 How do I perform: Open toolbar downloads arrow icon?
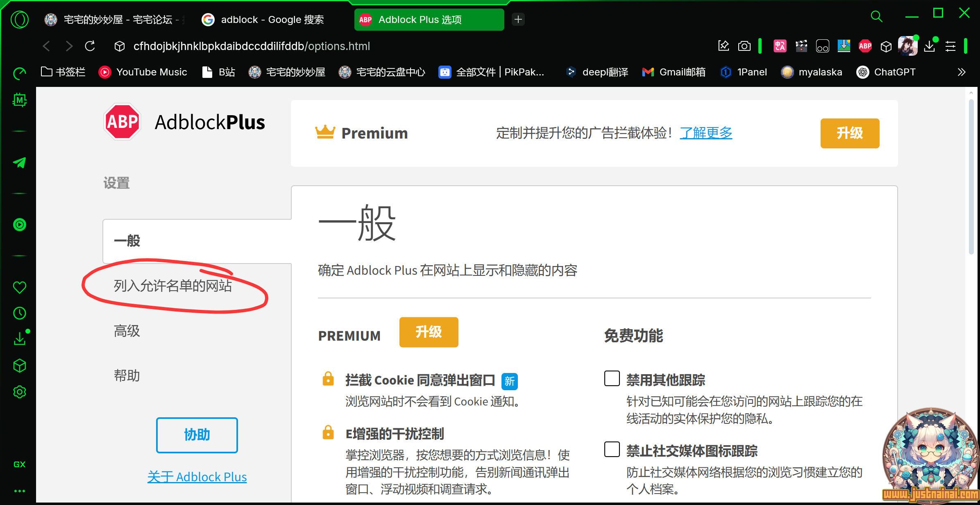[x=930, y=46]
